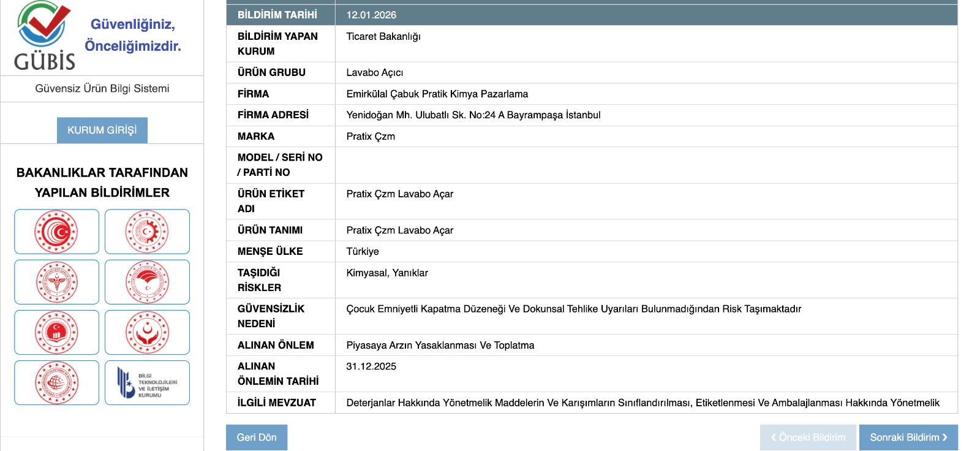The width and height of the screenshot is (980, 451).
Task: Click the ÜRÜN ETİKET ADI label
Action: point(271,201)
